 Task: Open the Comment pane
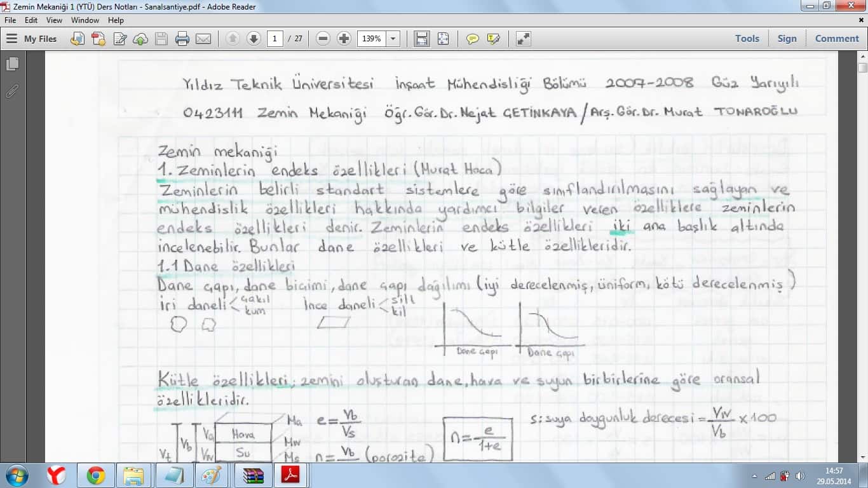point(836,39)
